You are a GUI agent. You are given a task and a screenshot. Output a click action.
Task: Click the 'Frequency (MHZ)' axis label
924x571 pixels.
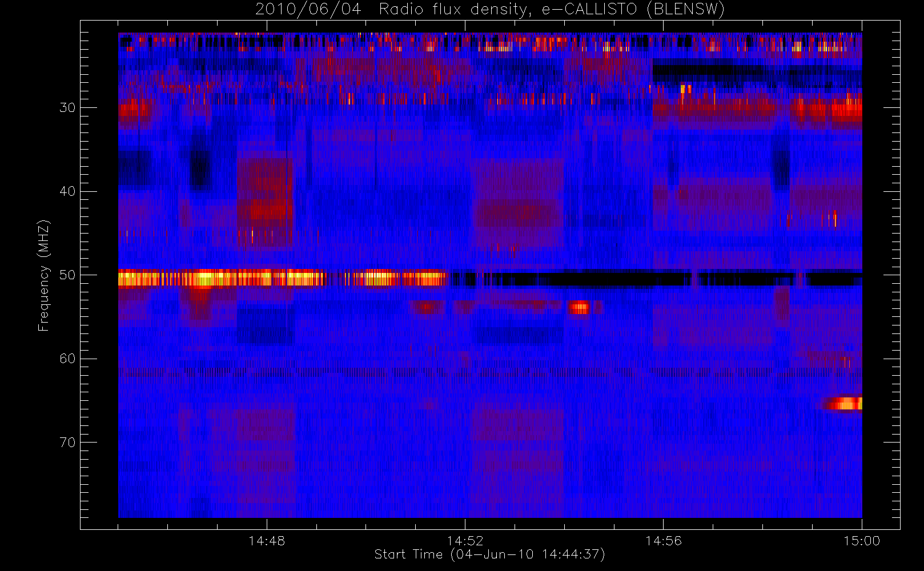tap(44, 275)
